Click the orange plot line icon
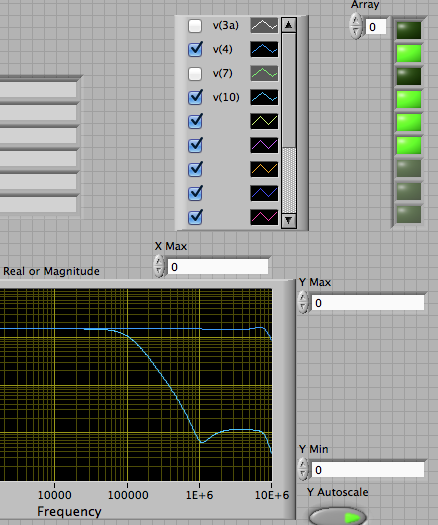The image size is (438, 525). point(264,169)
